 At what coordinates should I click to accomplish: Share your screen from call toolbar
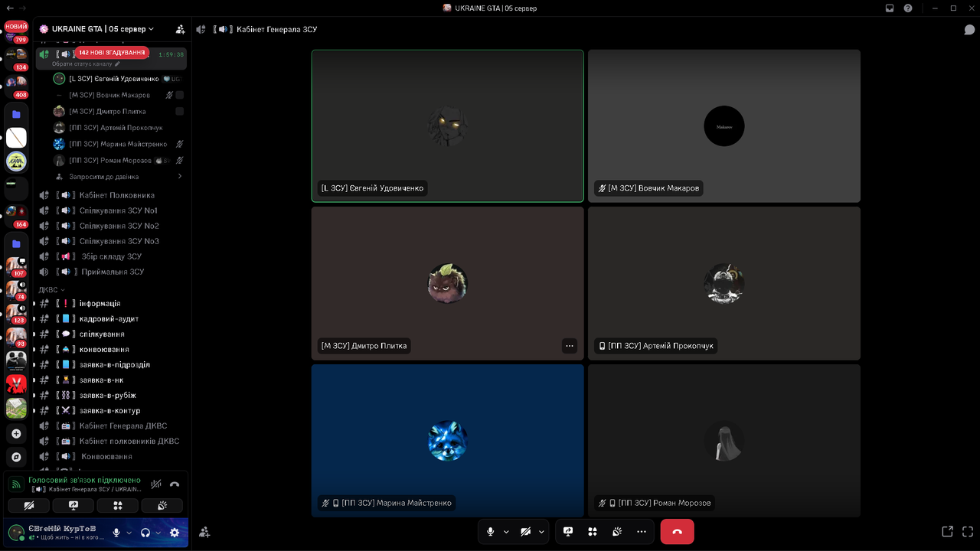[568, 531]
